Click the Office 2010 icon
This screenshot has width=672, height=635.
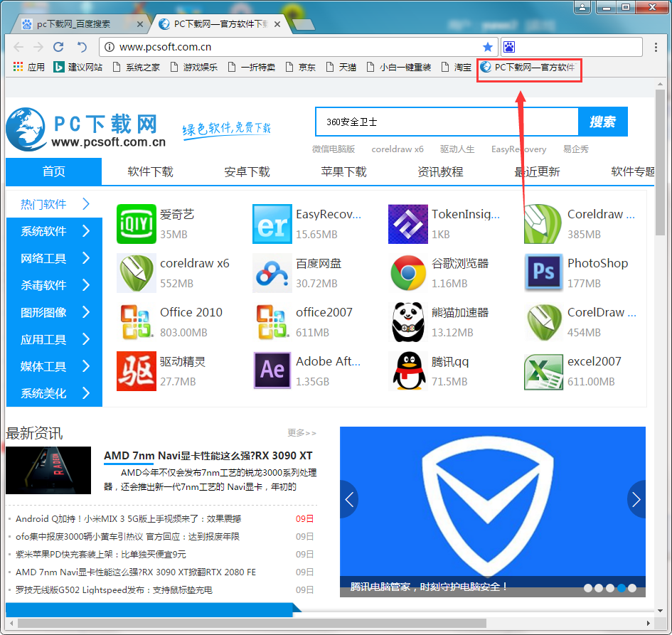[137, 322]
